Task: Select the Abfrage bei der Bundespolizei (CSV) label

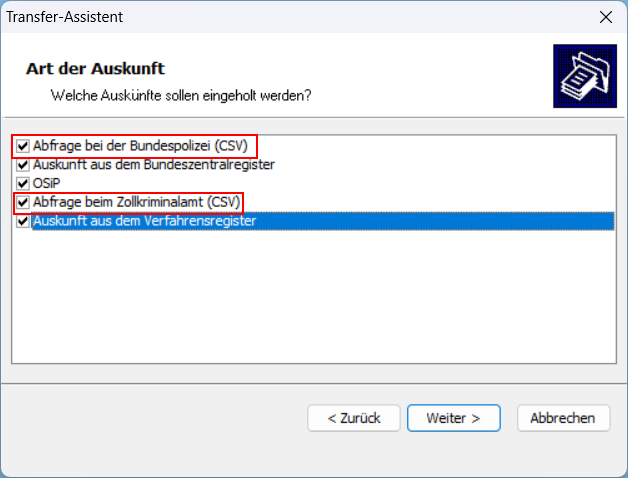Action: click(139, 146)
